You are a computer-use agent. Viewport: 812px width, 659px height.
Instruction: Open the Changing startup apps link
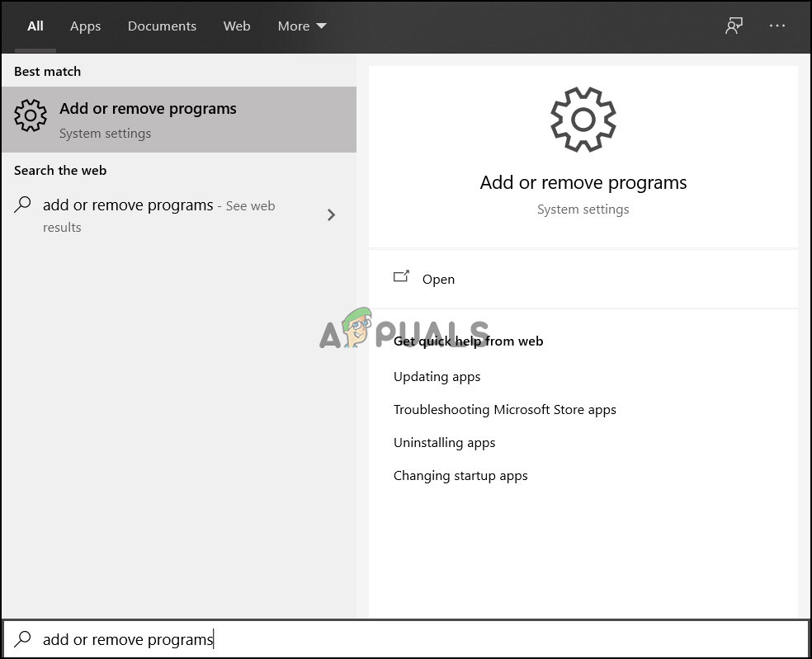pyautogui.click(x=460, y=476)
